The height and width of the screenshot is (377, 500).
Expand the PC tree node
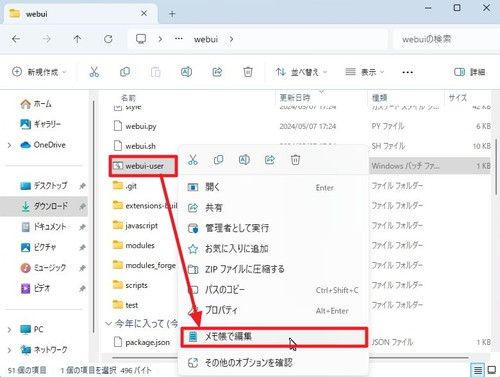(x=9, y=330)
